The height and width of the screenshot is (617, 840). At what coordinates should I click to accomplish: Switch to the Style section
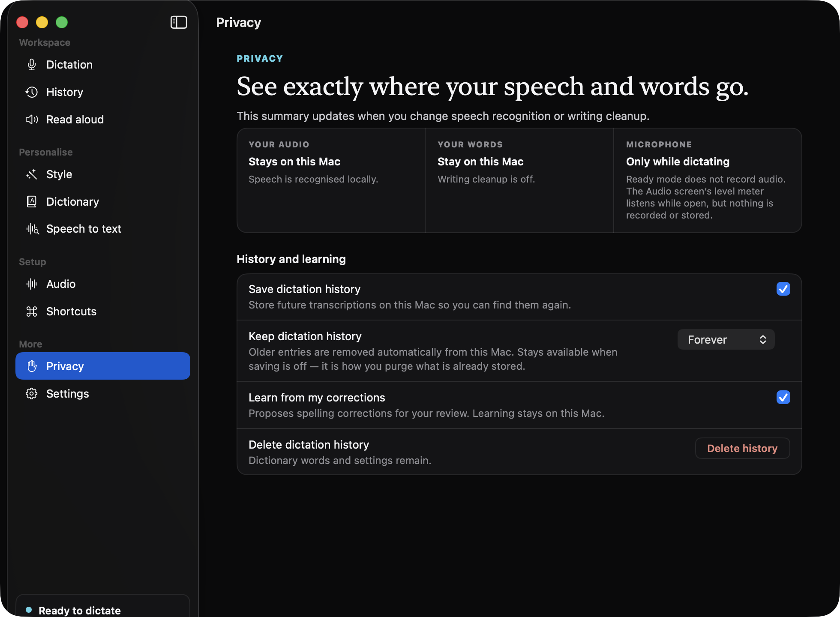click(x=103, y=174)
